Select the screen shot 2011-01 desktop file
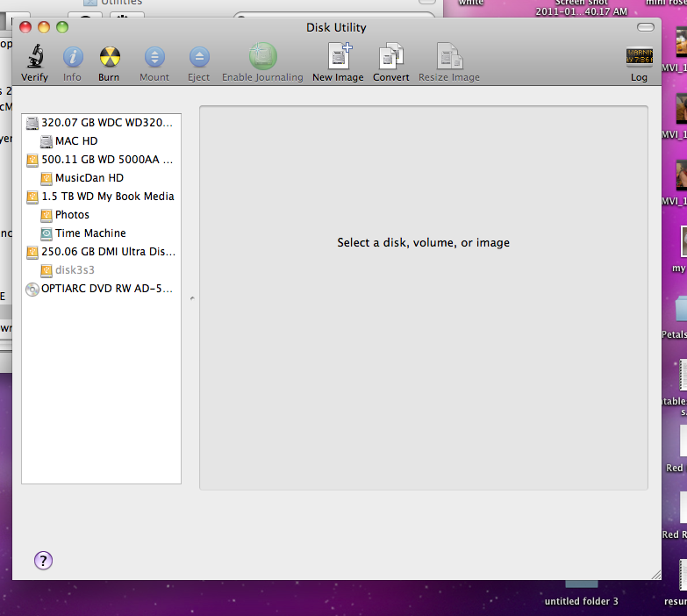Viewport: 687px width, 616px height. coord(582,8)
